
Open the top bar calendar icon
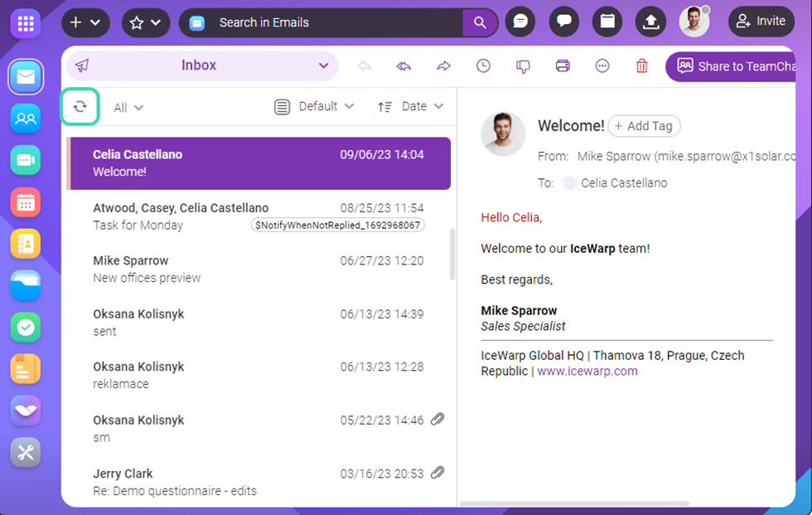click(x=607, y=22)
